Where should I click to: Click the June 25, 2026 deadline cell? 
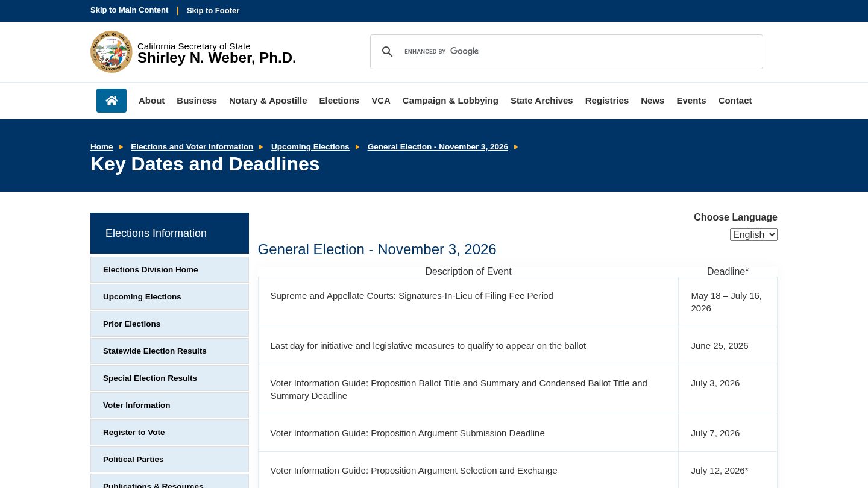728,346
